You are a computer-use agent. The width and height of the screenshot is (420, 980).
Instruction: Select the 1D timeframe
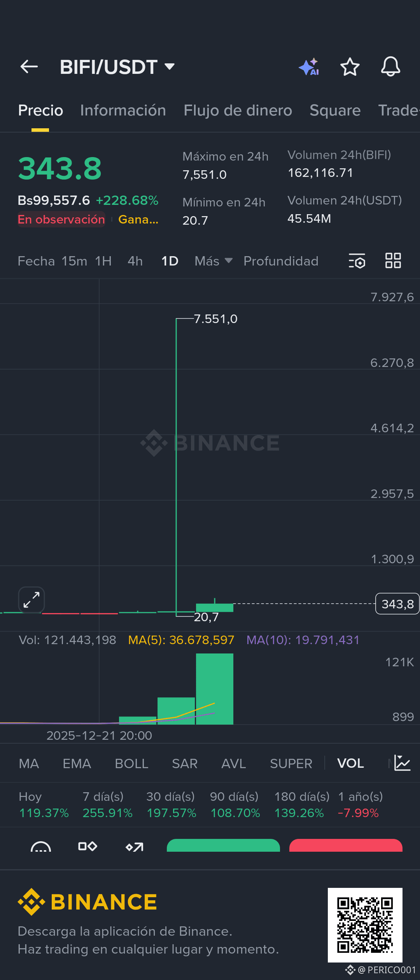[170, 261]
